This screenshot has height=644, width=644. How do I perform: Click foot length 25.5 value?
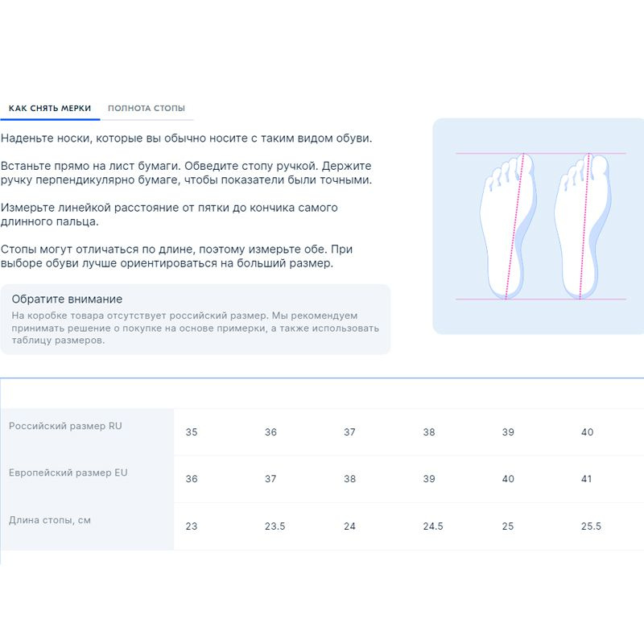(x=591, y=526)
